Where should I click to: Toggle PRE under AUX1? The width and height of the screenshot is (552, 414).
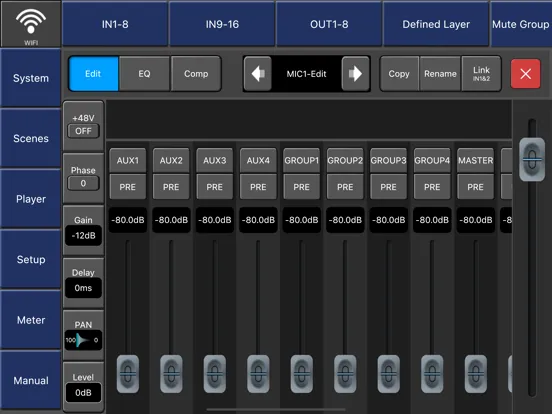click(x=127, y=187)
